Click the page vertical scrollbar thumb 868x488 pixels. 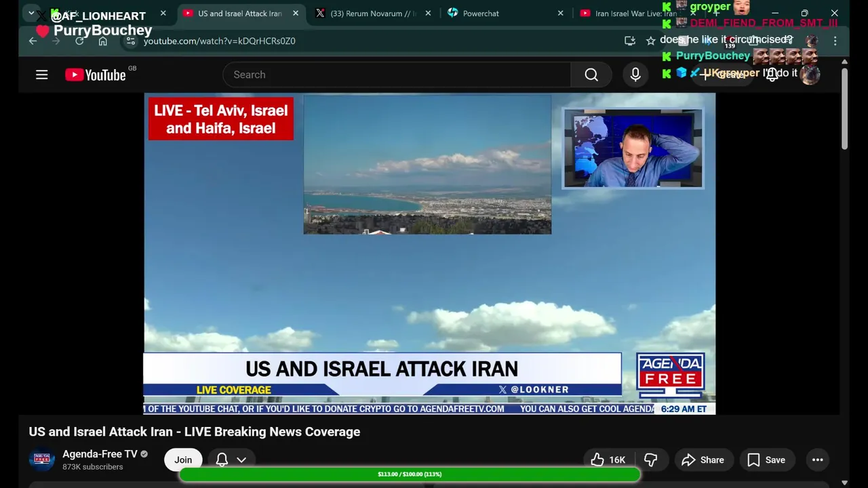pos(844,108)
